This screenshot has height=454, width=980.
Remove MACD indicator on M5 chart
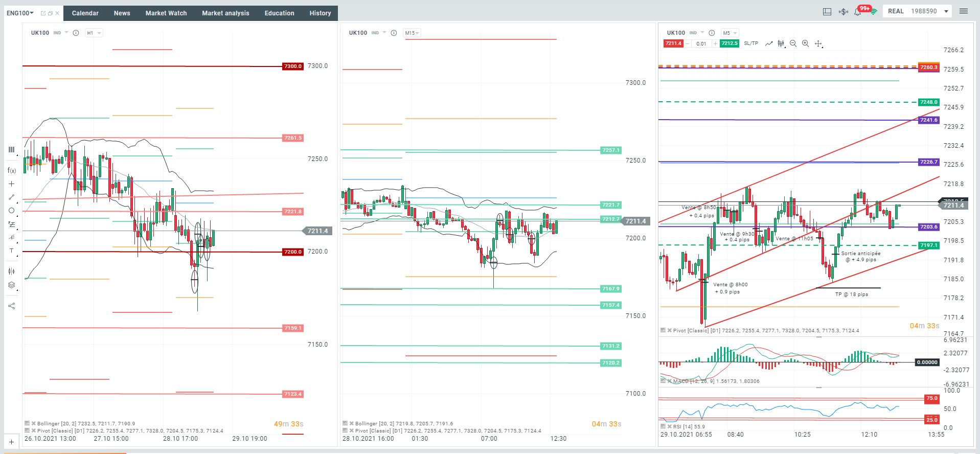669,381
